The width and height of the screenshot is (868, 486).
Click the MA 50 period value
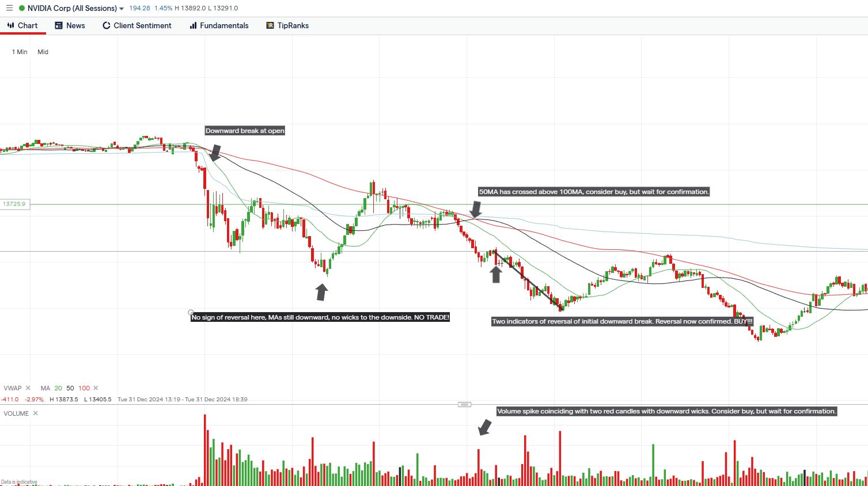tap(70, 388)
